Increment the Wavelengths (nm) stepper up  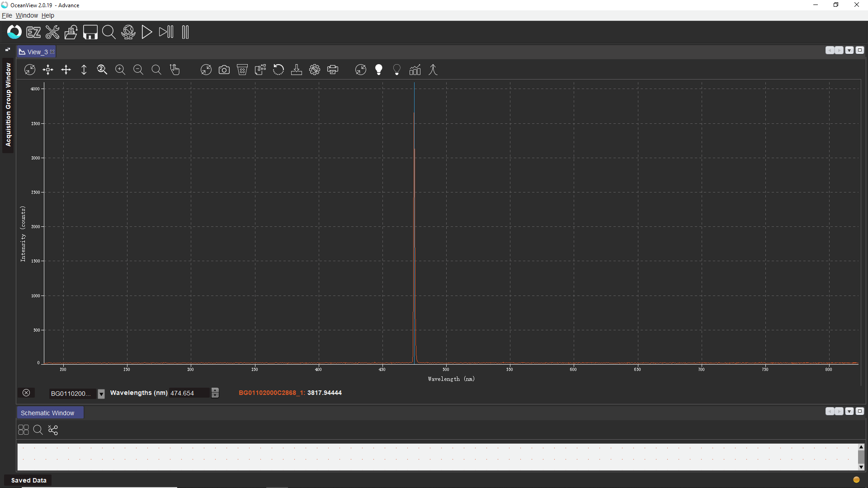pyautogui.click(x=215, y=390)
